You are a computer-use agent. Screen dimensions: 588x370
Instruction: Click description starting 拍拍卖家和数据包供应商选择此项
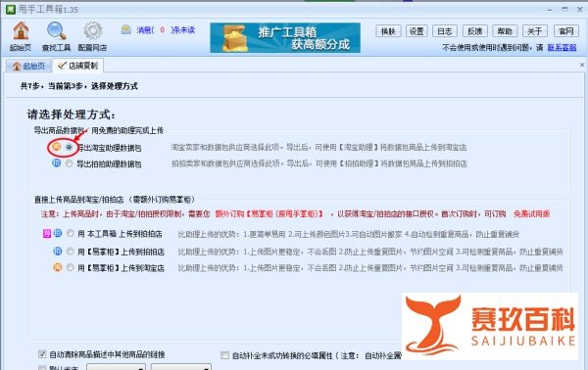pos(319,163)
